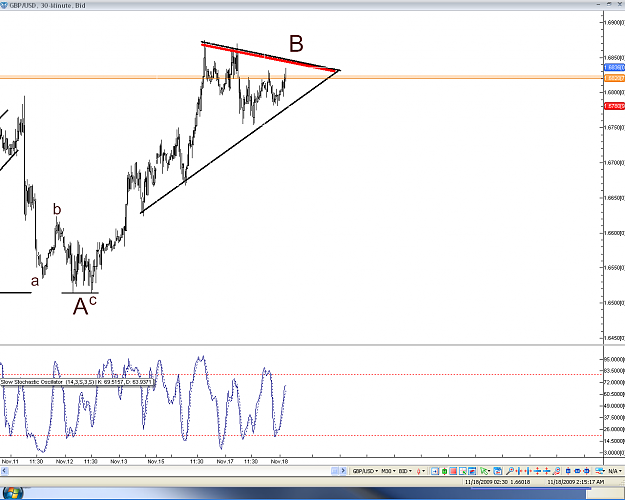
Task: Click the toolbar's right-arrow scroll button
Action: (x=343, y=471)
